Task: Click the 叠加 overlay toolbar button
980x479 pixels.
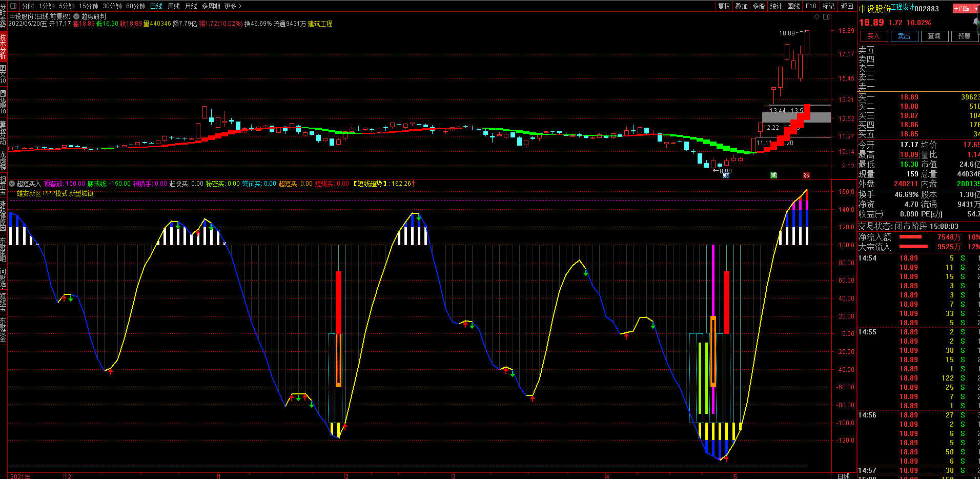Action: point(741,6)
